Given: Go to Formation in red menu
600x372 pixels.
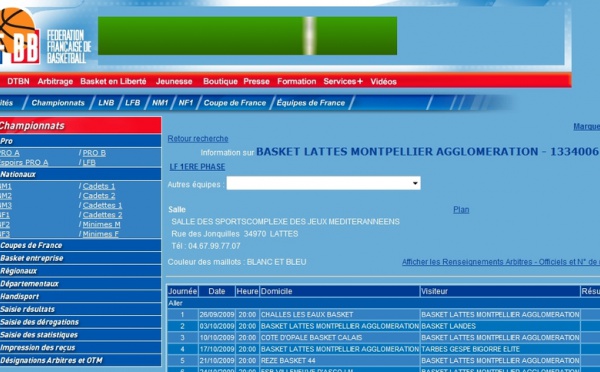Looking at the screenshot, I should coord(297,81).
